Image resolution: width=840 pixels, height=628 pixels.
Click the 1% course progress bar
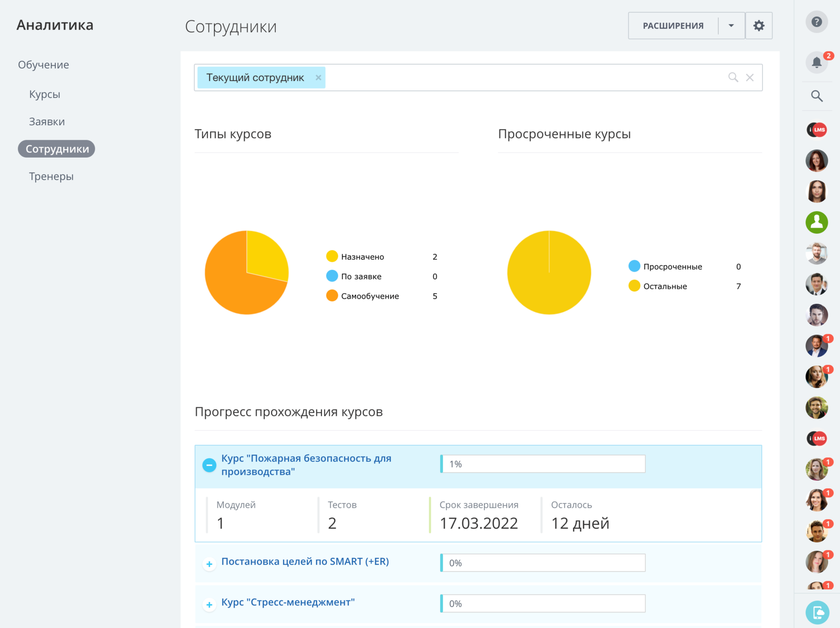tap(543, 463)
